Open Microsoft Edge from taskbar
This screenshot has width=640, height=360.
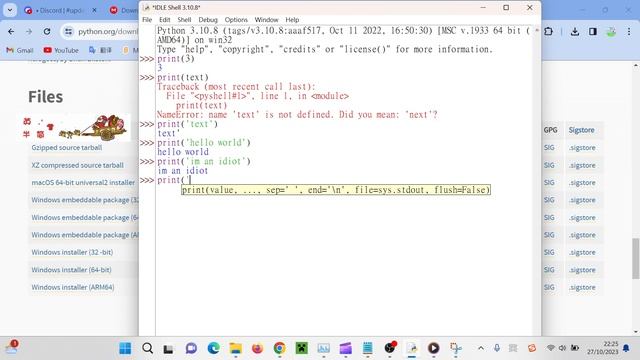click(213, 348)
